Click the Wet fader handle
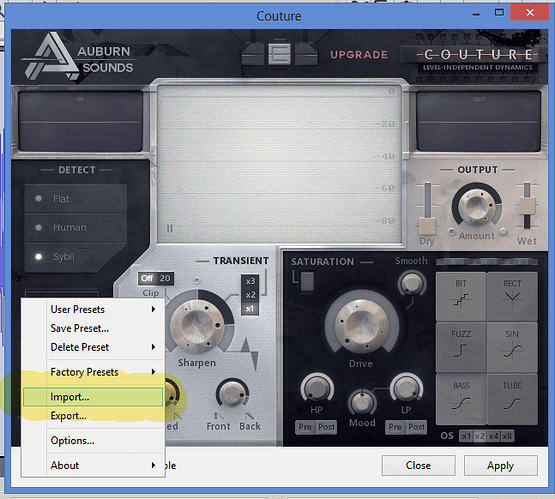The height and width of the screenshot is (499, 555). [x=527, y=206]
